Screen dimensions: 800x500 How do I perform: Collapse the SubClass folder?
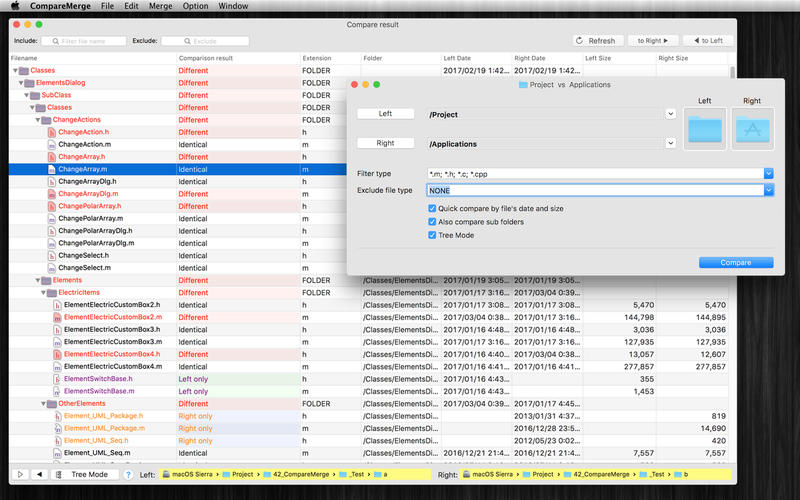coord(27,95)
